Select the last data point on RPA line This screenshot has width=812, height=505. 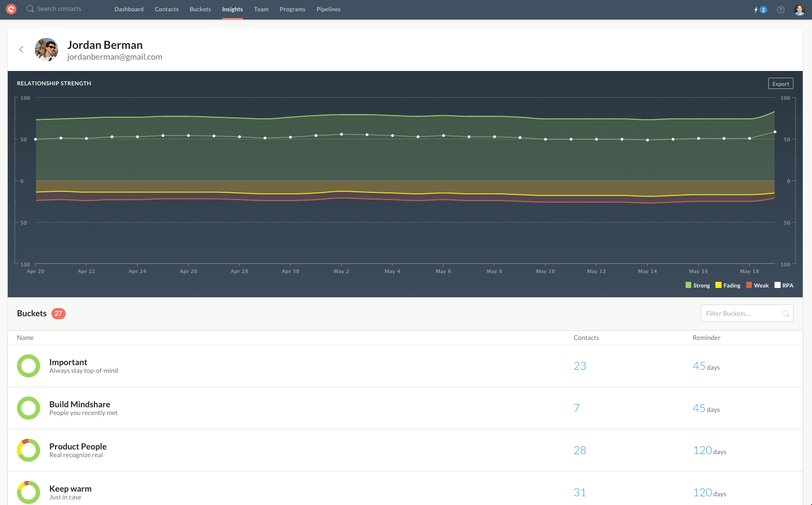774,132
